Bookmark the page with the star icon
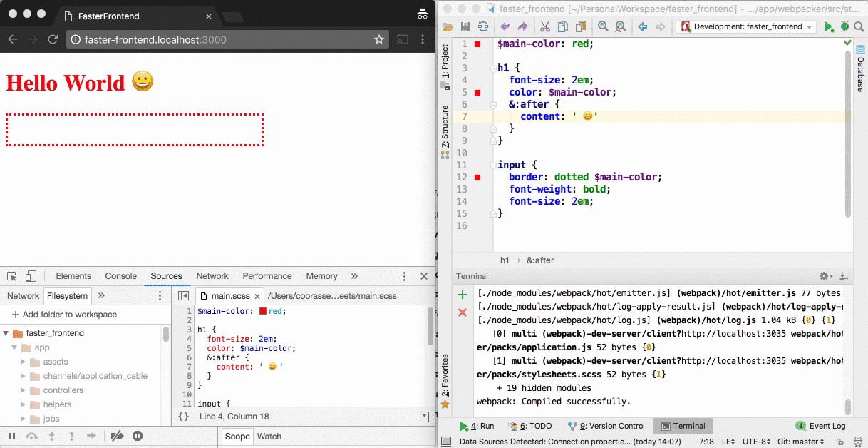Screen dimensions: 868x448 tap(379, 39)
